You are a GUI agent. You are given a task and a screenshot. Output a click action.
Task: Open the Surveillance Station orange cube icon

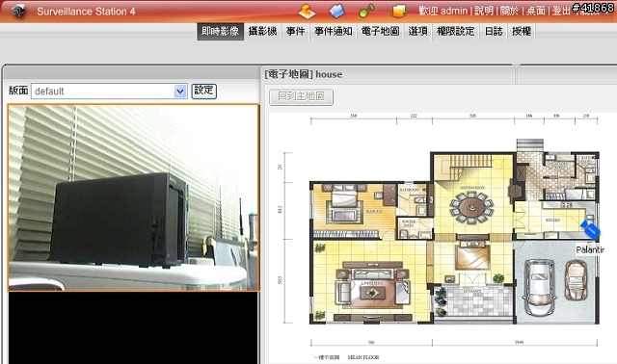click(307, 11)
